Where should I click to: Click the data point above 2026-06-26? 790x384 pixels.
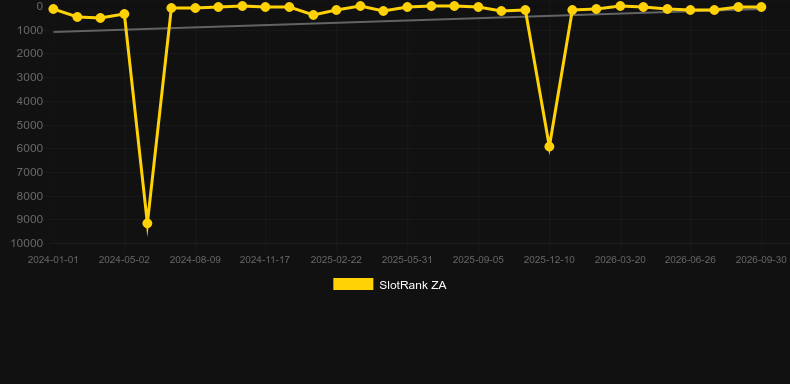coord(690,10)
